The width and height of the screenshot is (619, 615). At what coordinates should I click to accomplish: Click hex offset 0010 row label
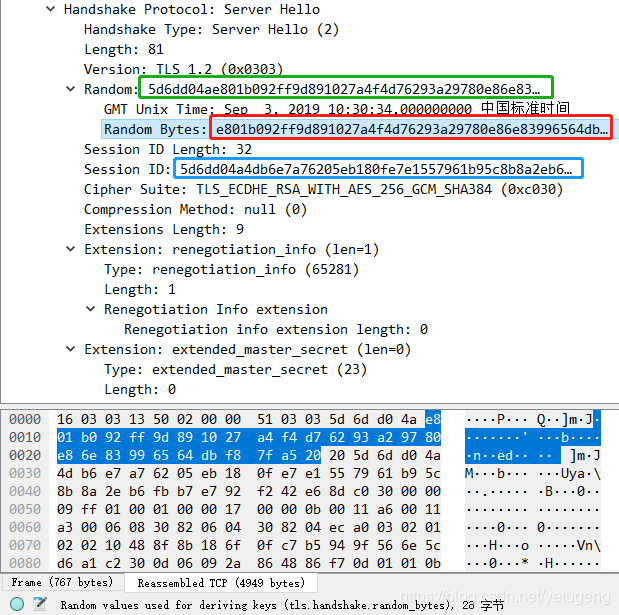(x=25, y=437)
